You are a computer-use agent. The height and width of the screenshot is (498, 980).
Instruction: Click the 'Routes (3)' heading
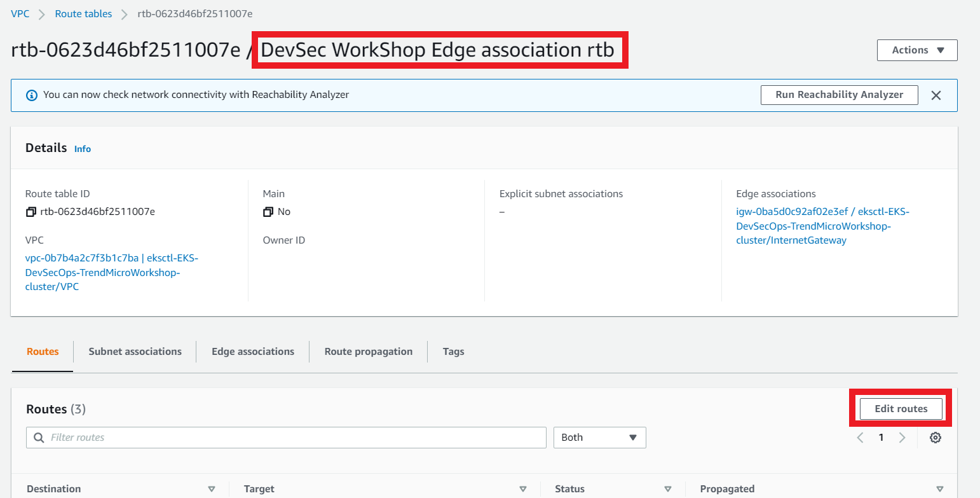tap(56, 409)
